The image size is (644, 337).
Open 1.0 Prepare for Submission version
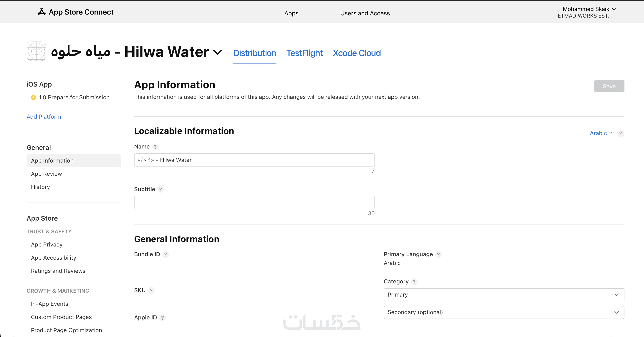point(74,98)
